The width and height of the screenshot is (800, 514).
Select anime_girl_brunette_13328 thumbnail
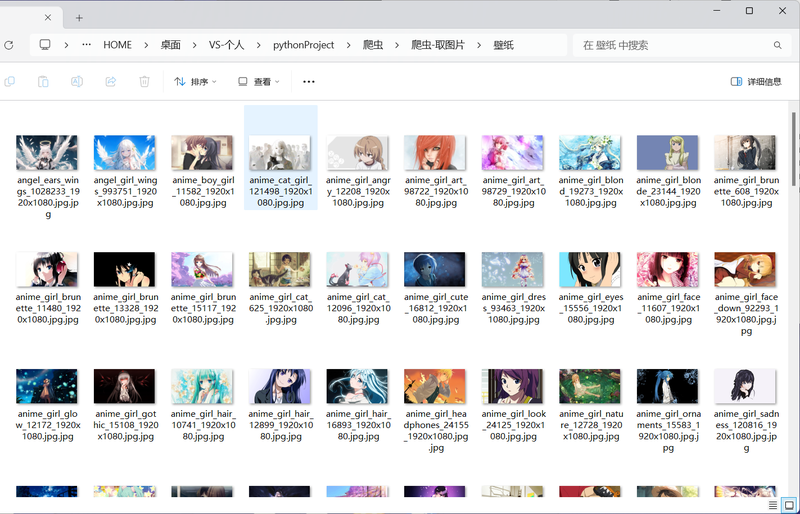pyautogui.click(x=124, y=270)
